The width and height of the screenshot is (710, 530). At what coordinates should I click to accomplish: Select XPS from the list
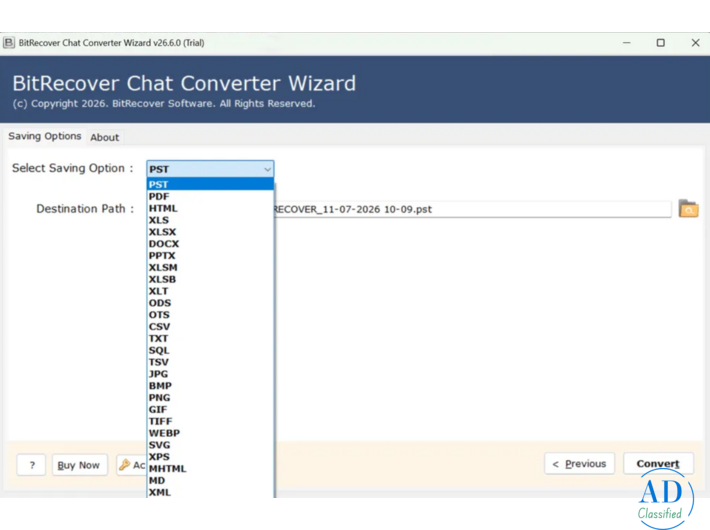point(210,457)
